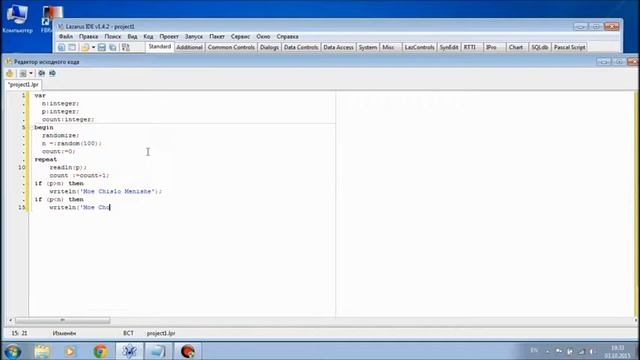Click the cursor position 15: 21 in status bar

pos(19,333)
